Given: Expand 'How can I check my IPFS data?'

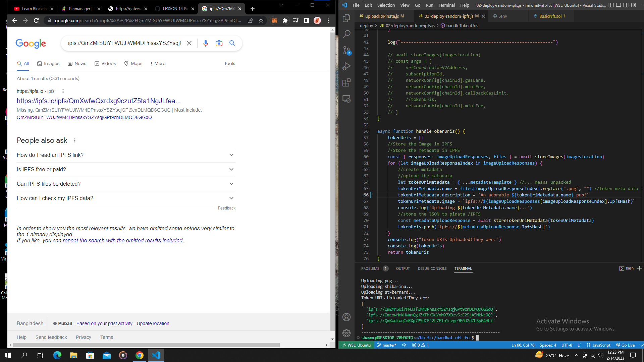Looking at the screenshot, I should coord(126,198).
